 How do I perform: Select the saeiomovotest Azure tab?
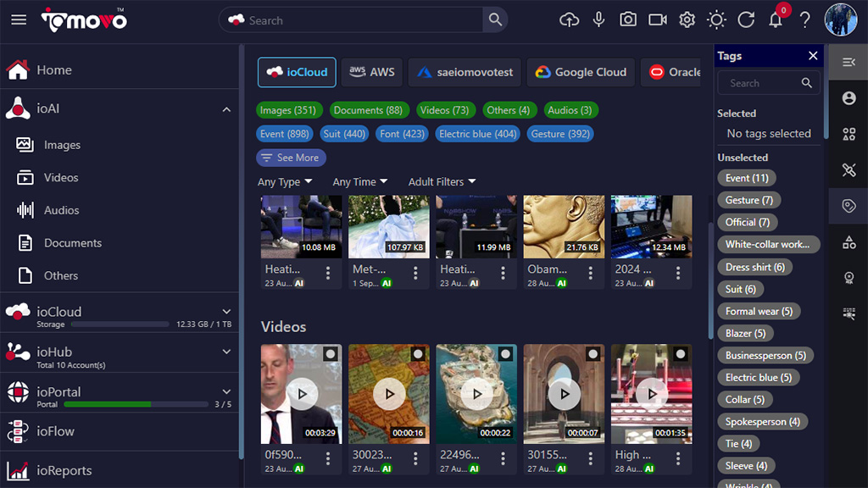click(x=465, y=73)
